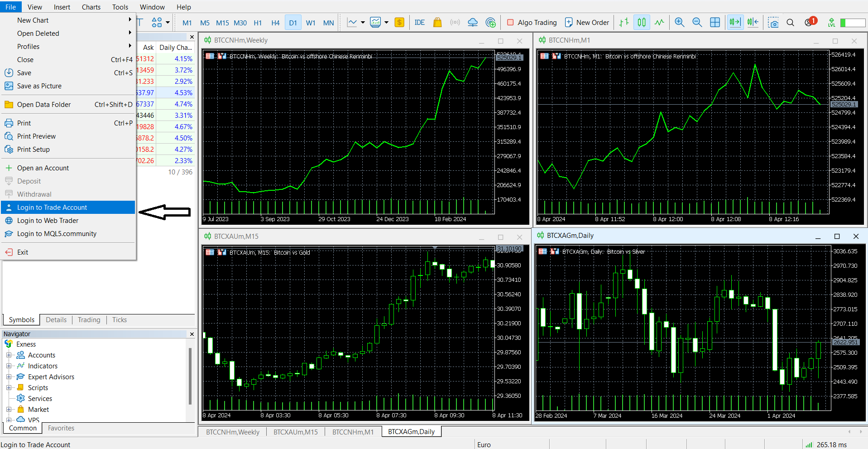The width and height of the screenshot is (868, 449).
Task: Open the Market shopping bag icon
Action: coord(437,22)
